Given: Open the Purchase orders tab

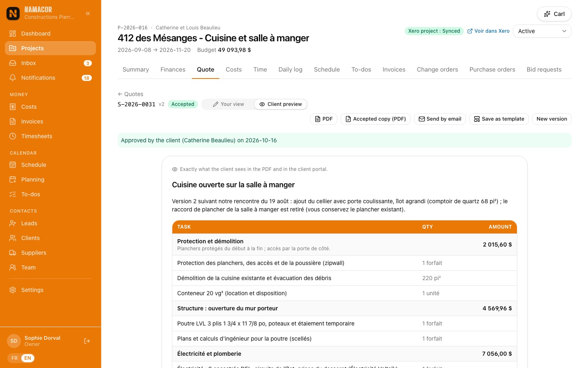Looking at the screenshot, I should [492, 70].
